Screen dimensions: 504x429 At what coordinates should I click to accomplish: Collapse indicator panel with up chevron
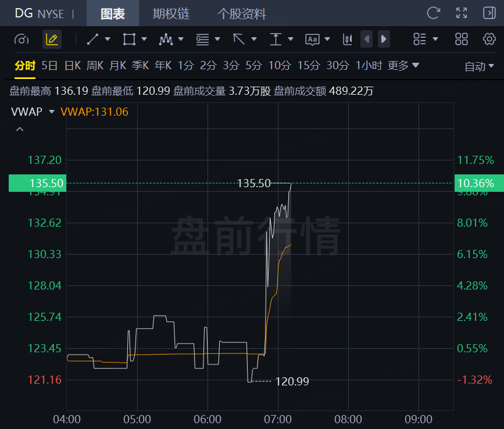(x=20, y=129)
